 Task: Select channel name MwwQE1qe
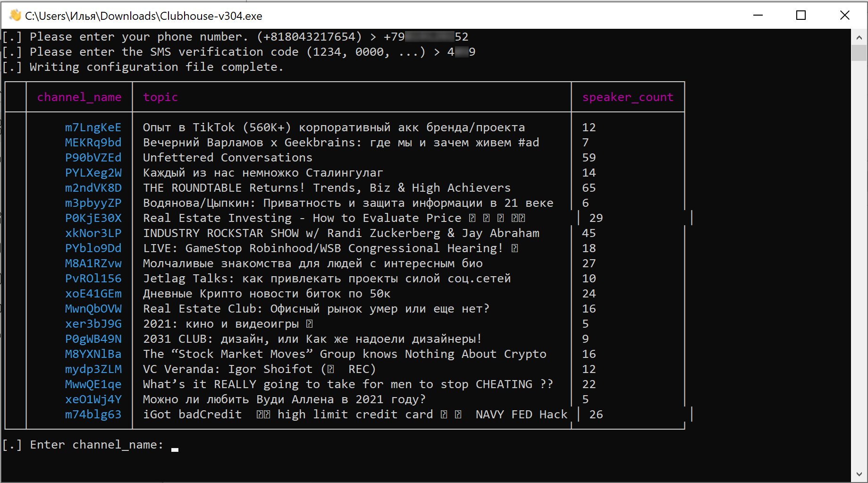(93, 384)
